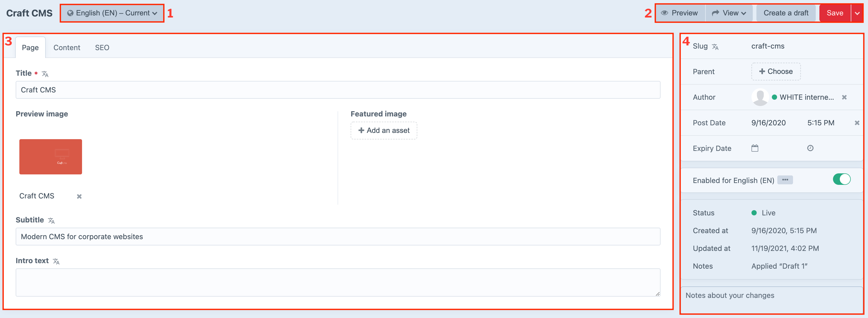
Task: Click translation icon beside Intro text
Action: click(56, 261)
